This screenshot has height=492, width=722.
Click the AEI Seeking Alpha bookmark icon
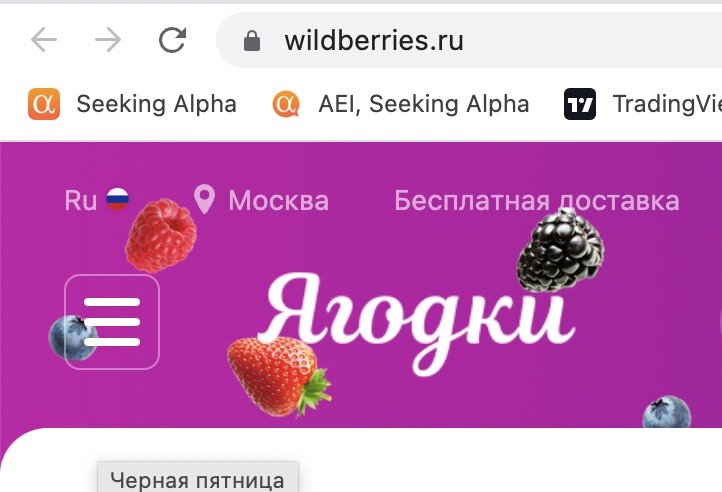(x=286, y=104)
